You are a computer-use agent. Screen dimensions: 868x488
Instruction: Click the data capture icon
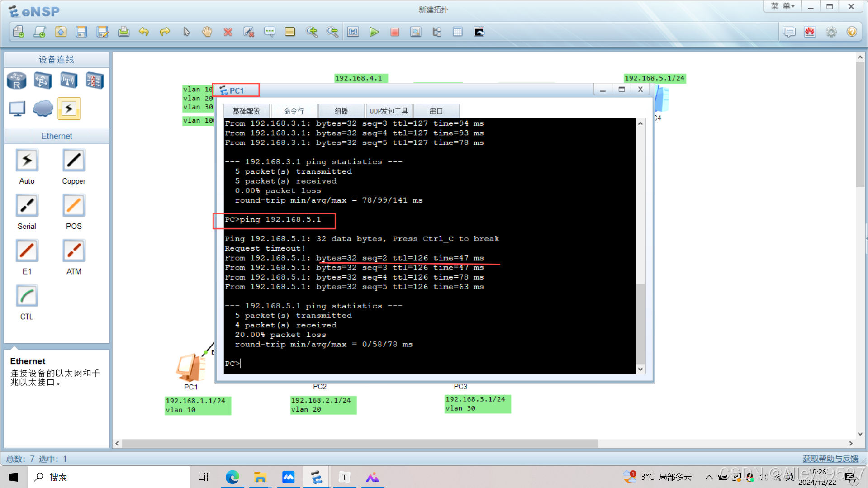pyautogui.click(x=416, y=32)
